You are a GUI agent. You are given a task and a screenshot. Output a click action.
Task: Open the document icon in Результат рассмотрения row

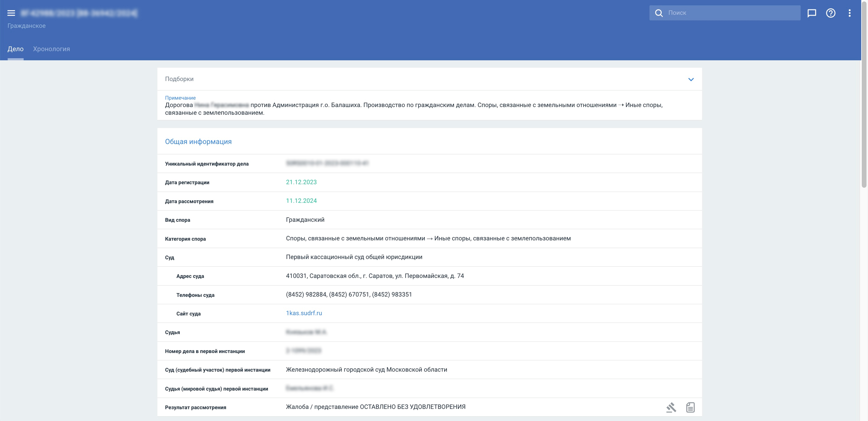tap(690, 407)
